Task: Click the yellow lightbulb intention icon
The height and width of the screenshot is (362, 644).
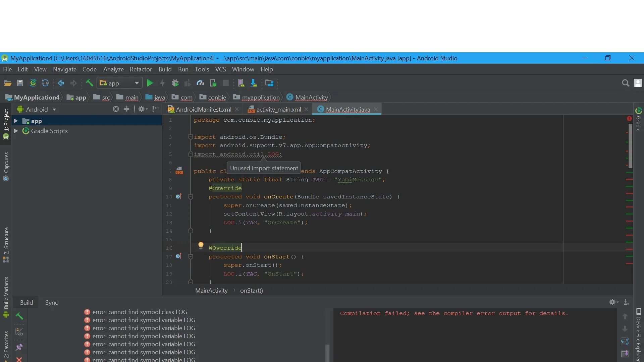Action: pyautogui.click(x=201, y=246)
